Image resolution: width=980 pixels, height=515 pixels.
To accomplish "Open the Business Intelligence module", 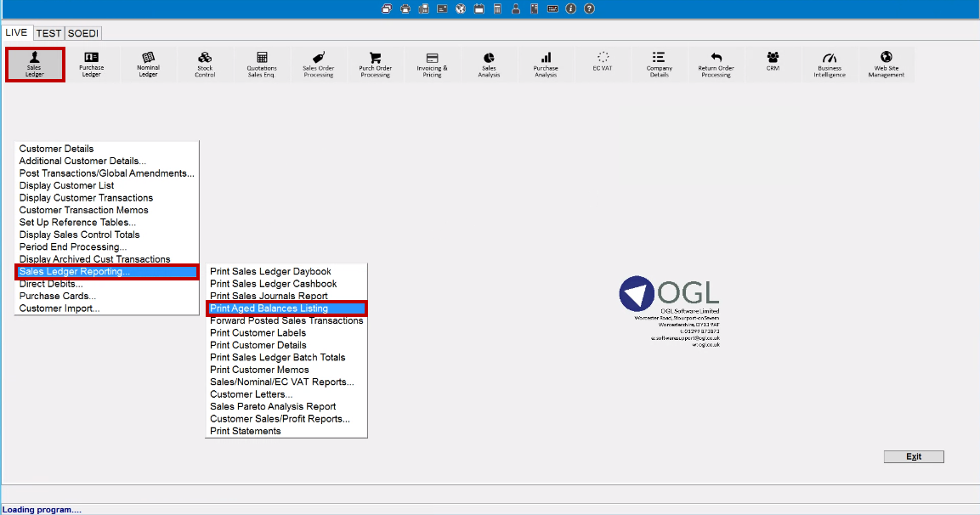I will click(x=830, y=65).
